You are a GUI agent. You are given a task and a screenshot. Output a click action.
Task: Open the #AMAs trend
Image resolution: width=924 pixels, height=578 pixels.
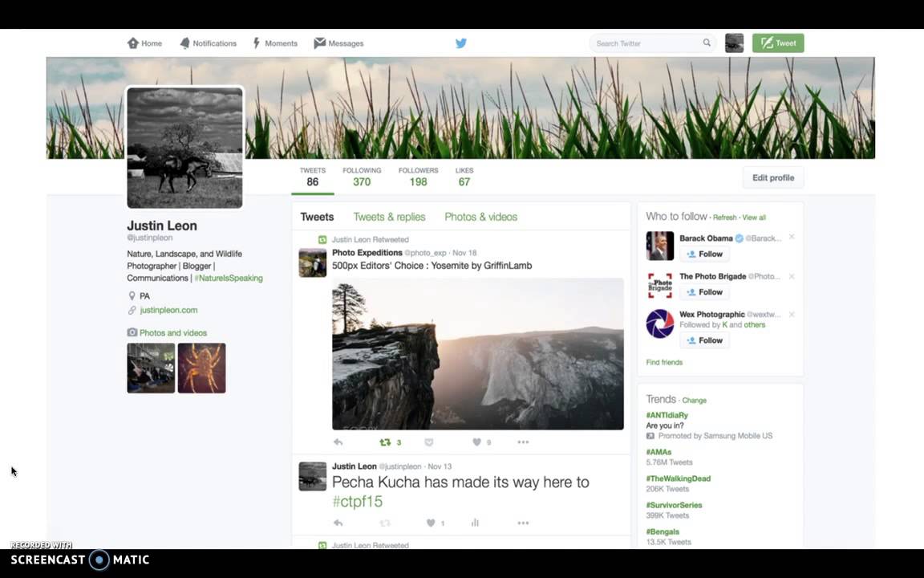[x=659, y=452]
